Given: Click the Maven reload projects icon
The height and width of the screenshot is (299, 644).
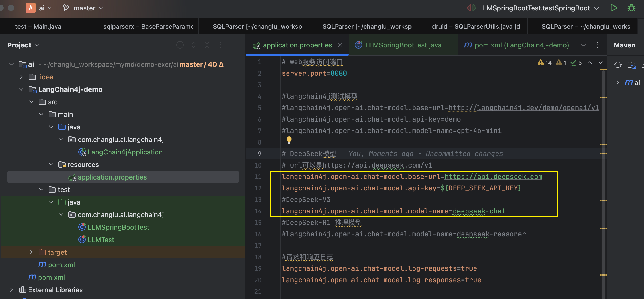Looking at the screenshot, I should [618, 65].
